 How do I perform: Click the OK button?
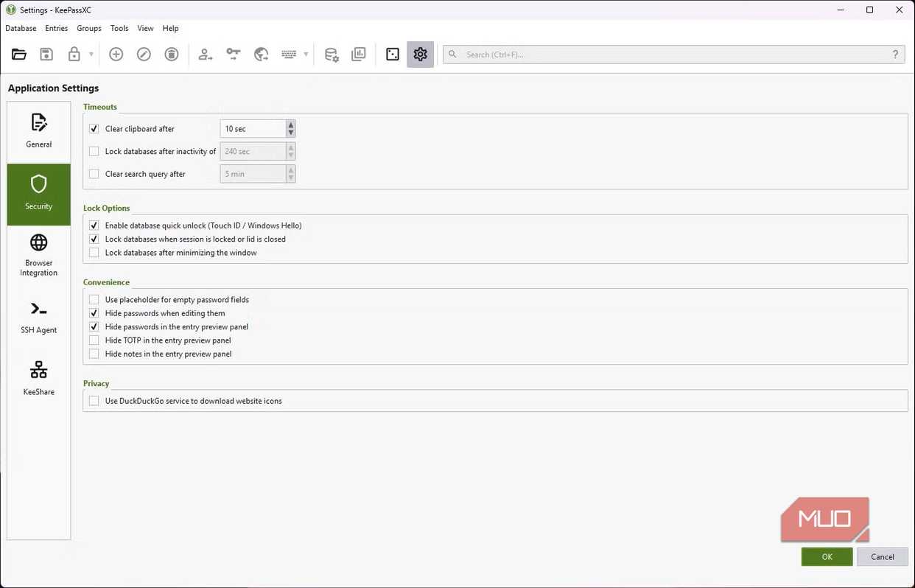827,556
